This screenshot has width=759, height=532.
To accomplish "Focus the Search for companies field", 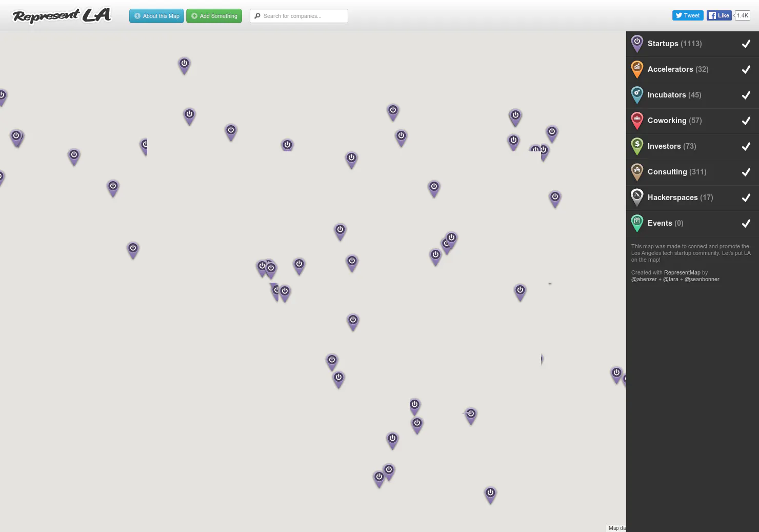I will pos(299,16).
